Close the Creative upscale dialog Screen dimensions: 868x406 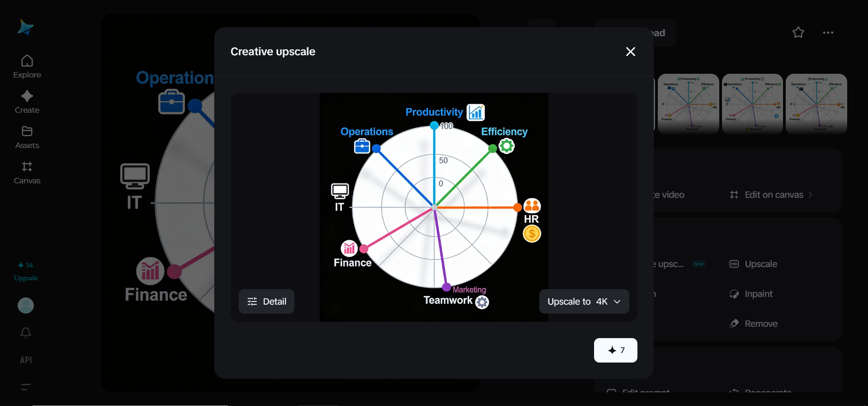pos(630,52)
